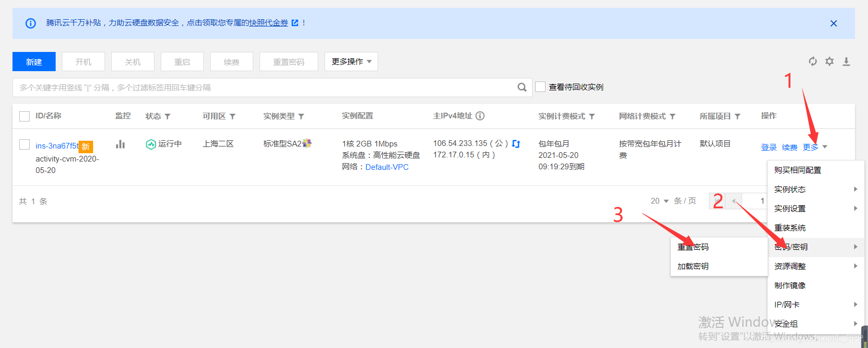Open the 20 条/页 page size dropdown
This screenshot has width=868, height=348.
point(659,201)
